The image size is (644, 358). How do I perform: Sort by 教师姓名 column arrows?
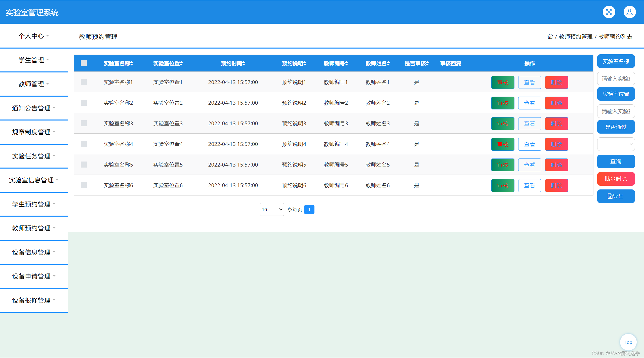(388, 63)
